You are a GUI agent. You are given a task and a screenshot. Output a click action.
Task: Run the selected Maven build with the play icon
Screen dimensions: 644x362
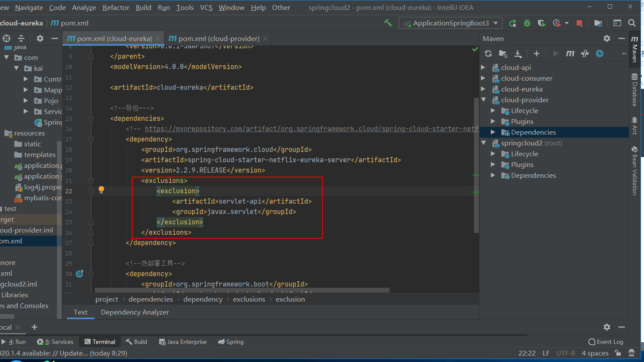tap(556, 54)
